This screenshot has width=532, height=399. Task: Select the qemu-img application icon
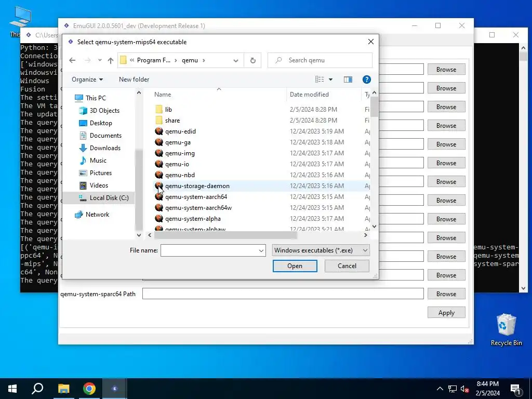[159, 153]
